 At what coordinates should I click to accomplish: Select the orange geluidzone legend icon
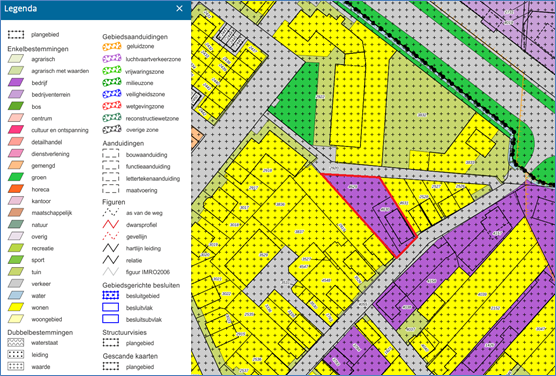click(x=112, y=46)
